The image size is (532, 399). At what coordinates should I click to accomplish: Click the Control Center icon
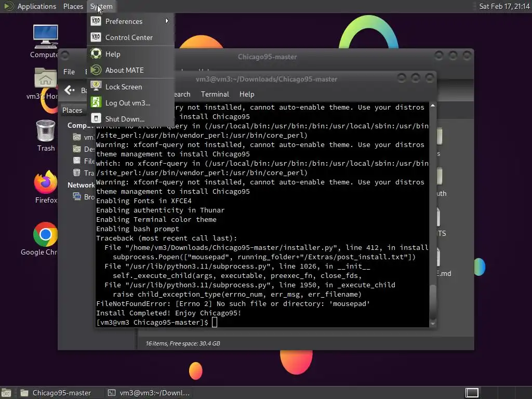pos(96,37)
